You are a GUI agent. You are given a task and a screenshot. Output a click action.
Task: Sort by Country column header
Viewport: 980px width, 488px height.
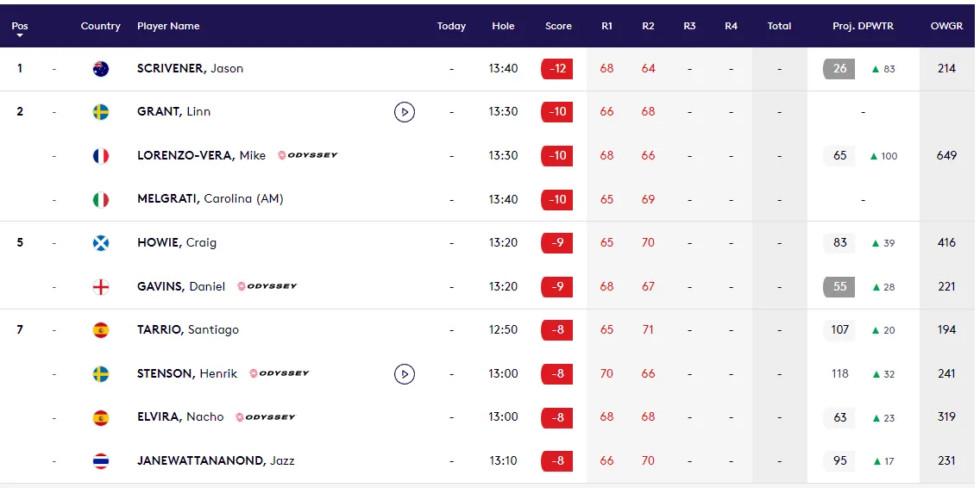(101, 26)
